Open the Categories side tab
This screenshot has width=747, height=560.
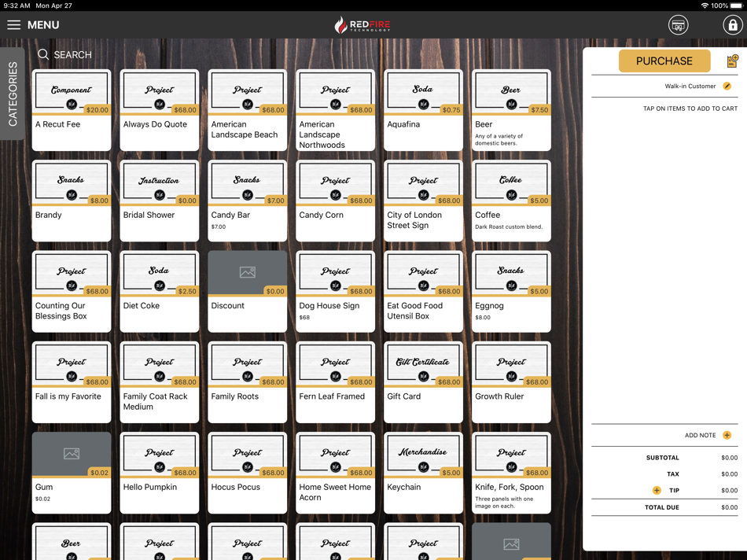point(13,94)
